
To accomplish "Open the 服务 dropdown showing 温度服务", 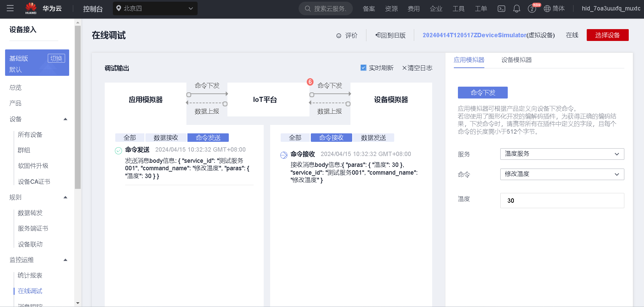I will pos(562,154).
